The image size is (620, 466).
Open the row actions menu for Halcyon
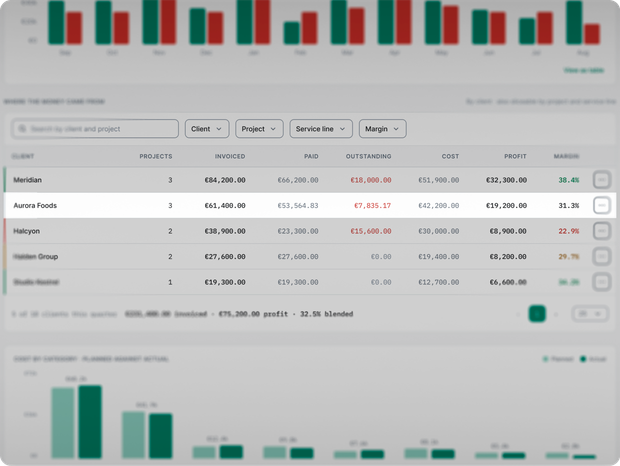601,231
